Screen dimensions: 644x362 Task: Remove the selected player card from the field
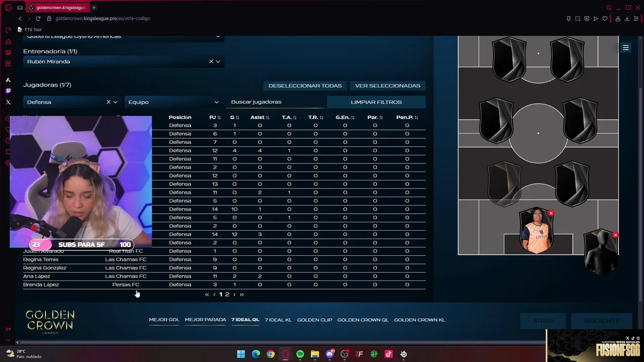[551, 214]
